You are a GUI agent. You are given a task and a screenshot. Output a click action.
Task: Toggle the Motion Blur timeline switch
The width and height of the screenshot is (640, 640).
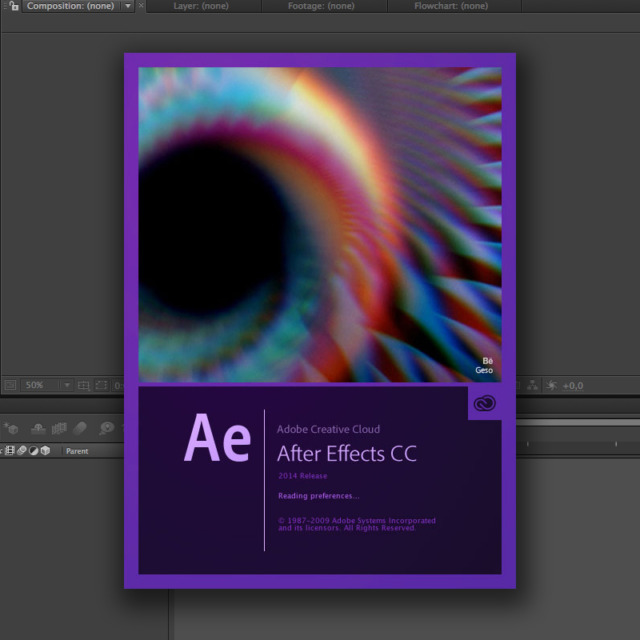(80, 428)
